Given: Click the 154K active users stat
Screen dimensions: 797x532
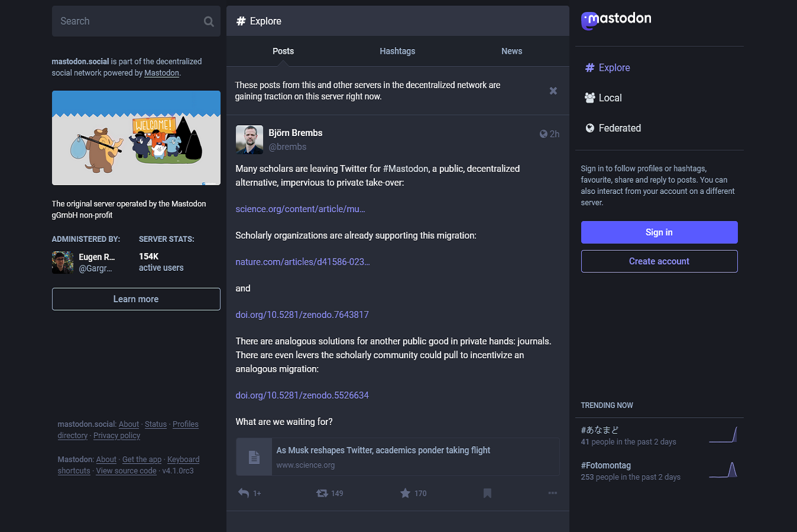Looking at the screenshot, I should pyautogui.click(x=161, y=262).
